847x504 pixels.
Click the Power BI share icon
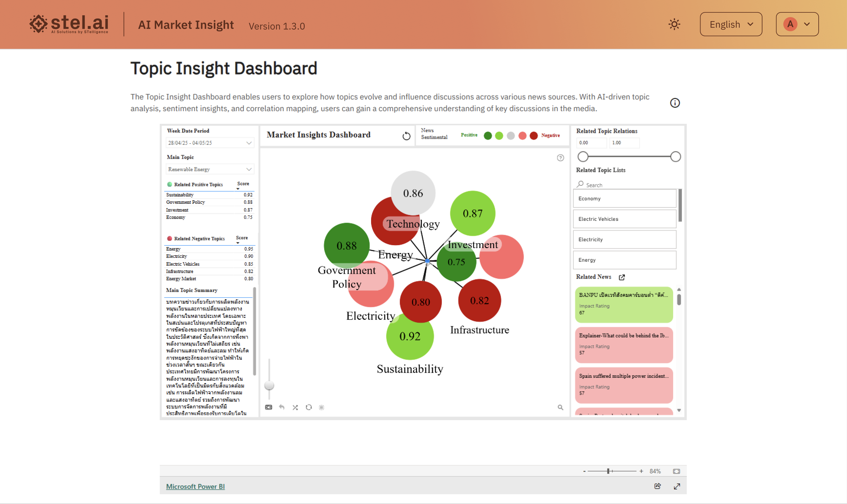click(657, 486)
